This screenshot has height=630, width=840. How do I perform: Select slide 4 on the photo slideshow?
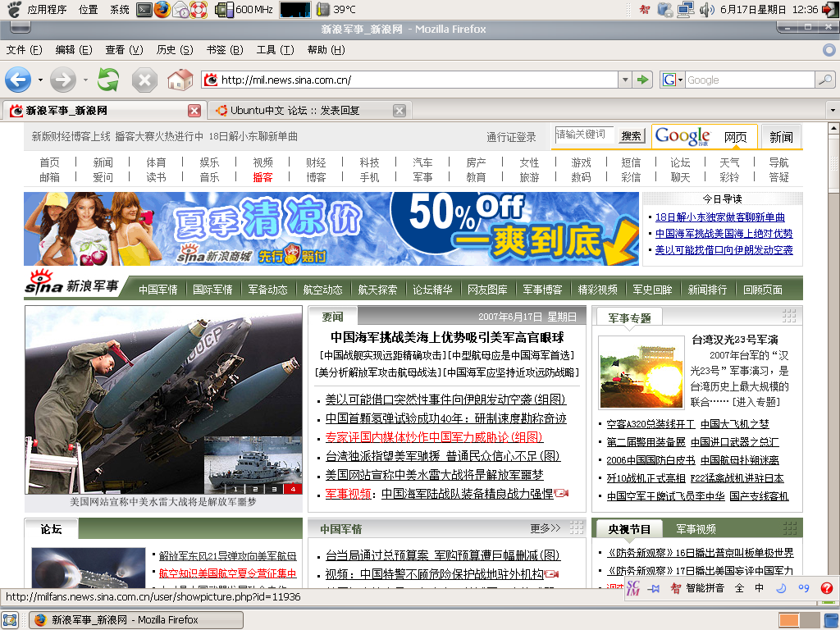tap(293, 489)
